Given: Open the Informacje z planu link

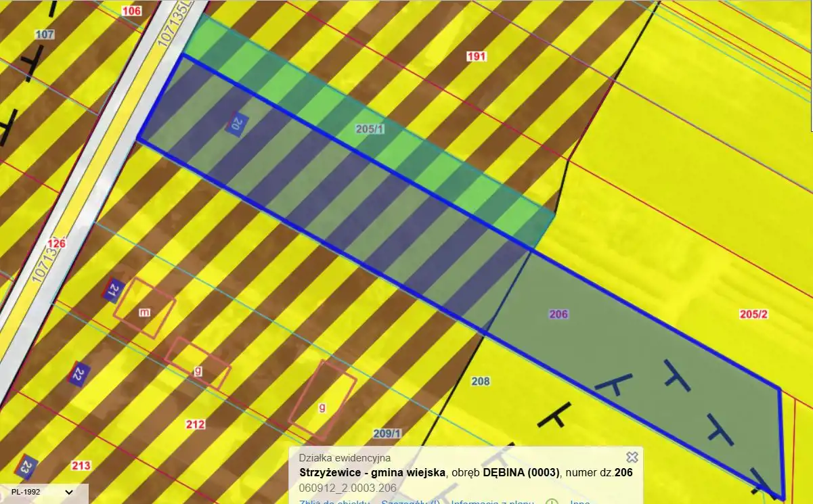Looking at the screenshot, I should click(x=492, y=502).
